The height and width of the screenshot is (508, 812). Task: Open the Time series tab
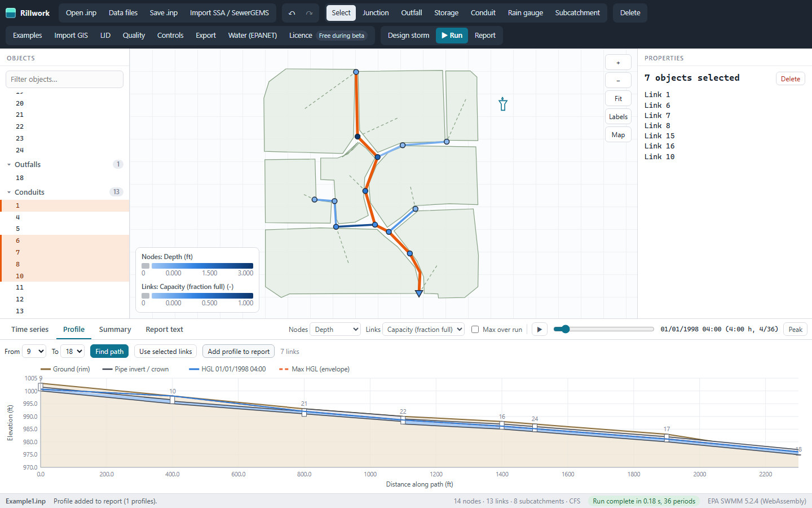30,330
